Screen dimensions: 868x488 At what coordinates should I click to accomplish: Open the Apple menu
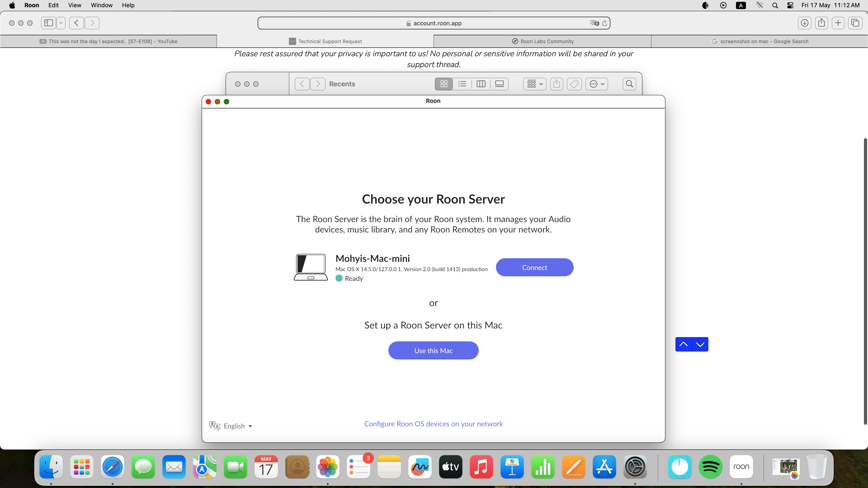(x=12, y=5)
